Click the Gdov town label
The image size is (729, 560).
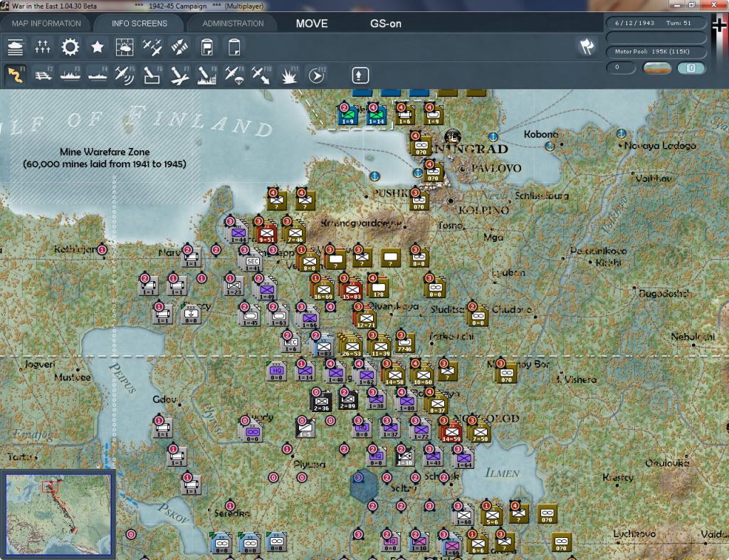click(x=164, y=399)
